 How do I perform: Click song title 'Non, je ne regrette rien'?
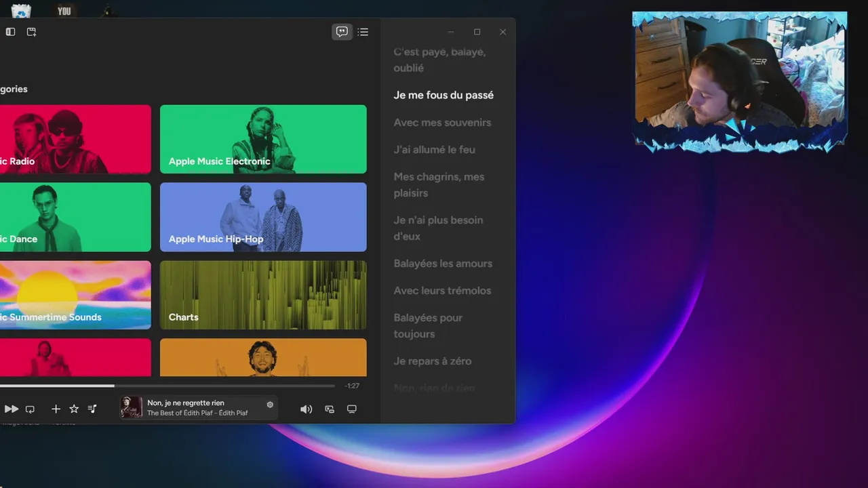pyautogui.click(x=186, y=403)
